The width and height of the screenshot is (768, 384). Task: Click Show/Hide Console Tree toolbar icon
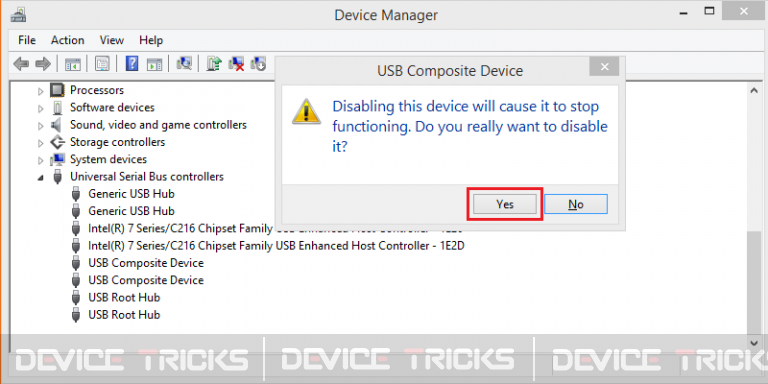(x=72, y=64)
